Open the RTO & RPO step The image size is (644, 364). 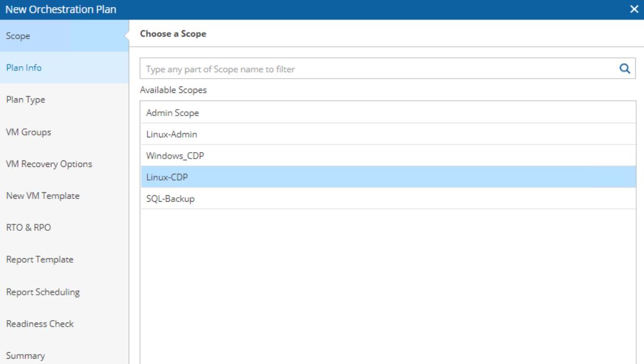(x=64, y=227)
